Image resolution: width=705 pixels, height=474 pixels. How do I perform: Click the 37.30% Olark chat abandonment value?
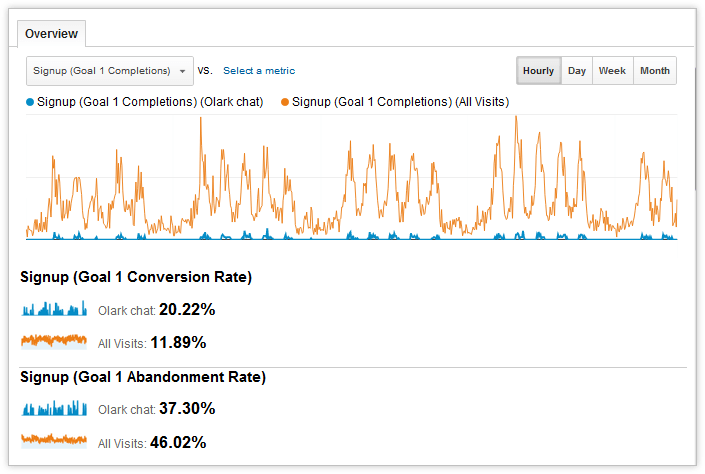coord(187,409)
